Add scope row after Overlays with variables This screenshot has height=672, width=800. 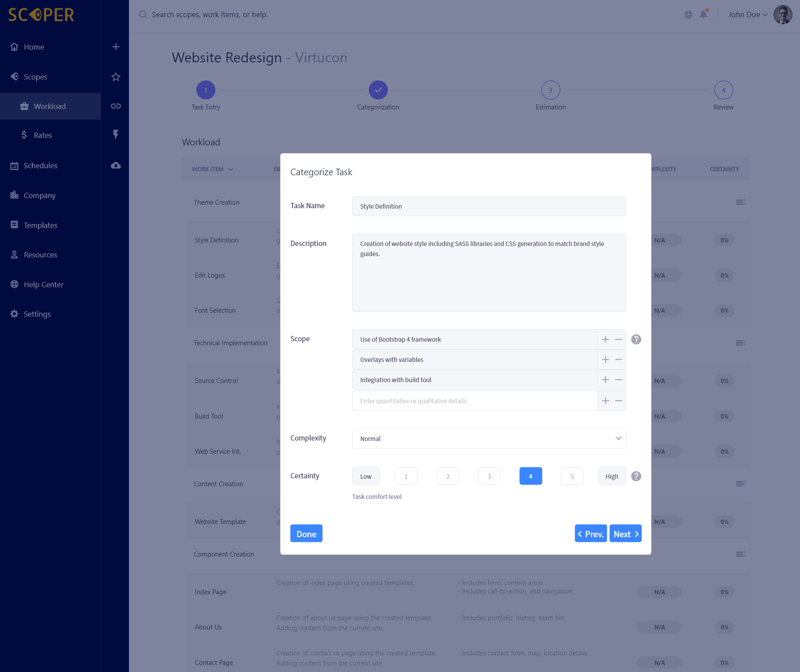tap(605, 360)
